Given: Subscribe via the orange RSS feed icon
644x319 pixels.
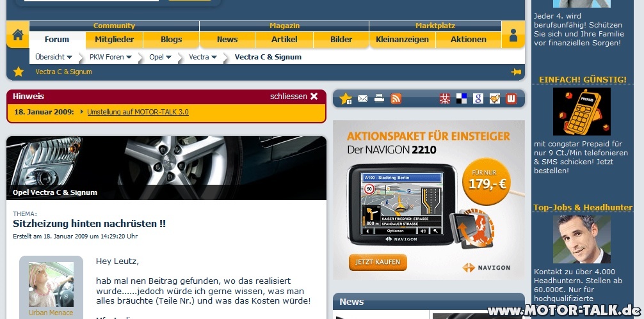Looking at the screenshot, I should click(396, 98).
